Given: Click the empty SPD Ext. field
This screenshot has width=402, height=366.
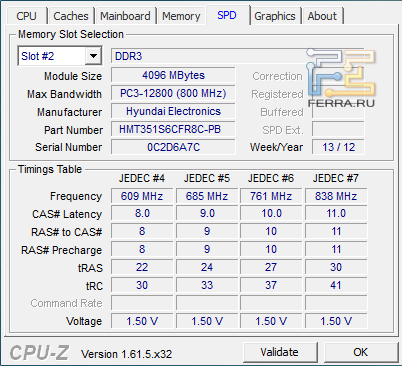Looking at the screenshot, I should click(338, 129).
